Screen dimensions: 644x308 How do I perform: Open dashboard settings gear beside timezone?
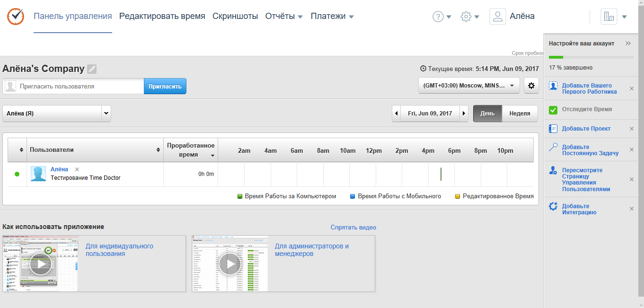[x=531, y=86]
